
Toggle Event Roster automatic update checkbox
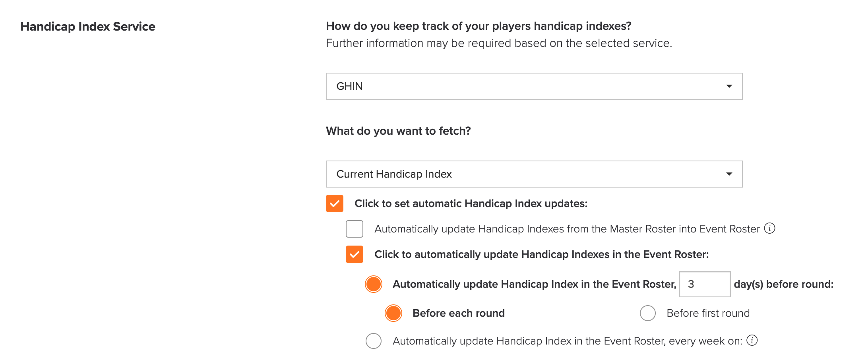coord(355,254)
